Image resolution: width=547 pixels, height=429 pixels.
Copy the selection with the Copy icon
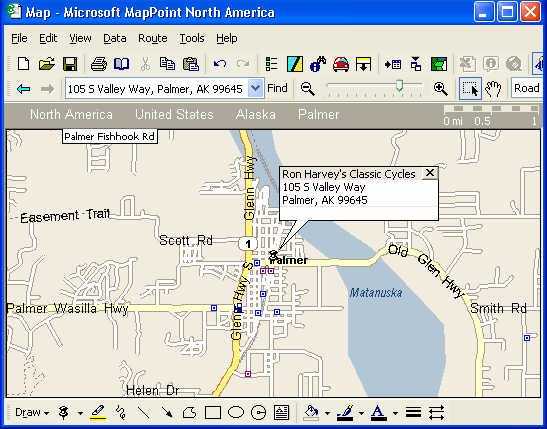point(167,64)
